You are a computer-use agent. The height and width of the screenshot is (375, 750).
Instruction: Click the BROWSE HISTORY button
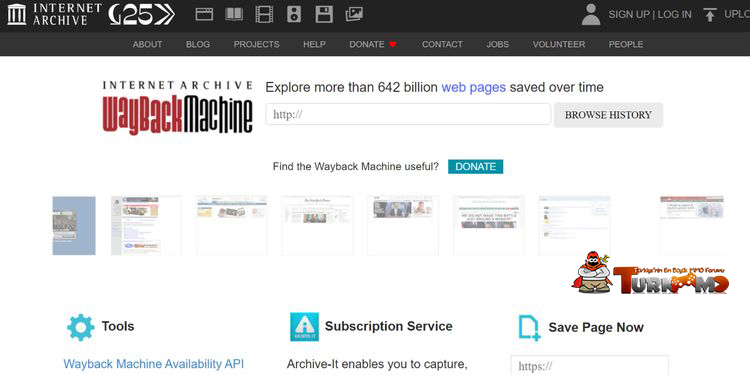(608, 115)
